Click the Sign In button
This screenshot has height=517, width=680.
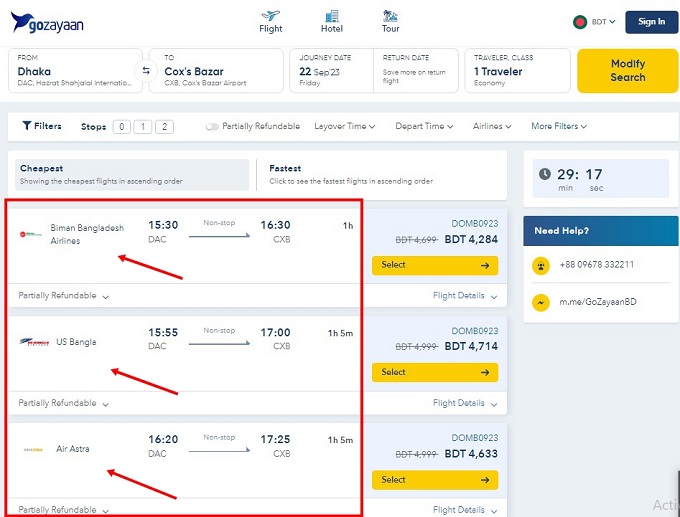pyautogui.click(x=651, y=22)
